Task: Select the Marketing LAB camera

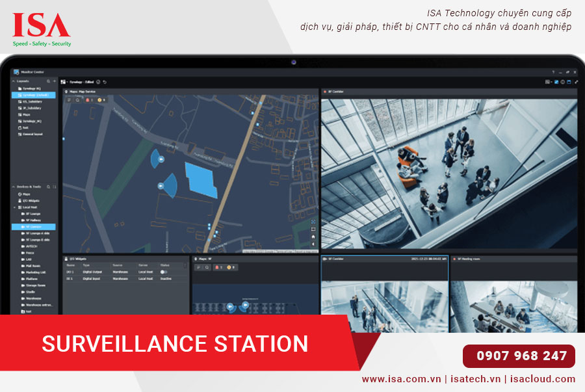Action: (34, 272)
